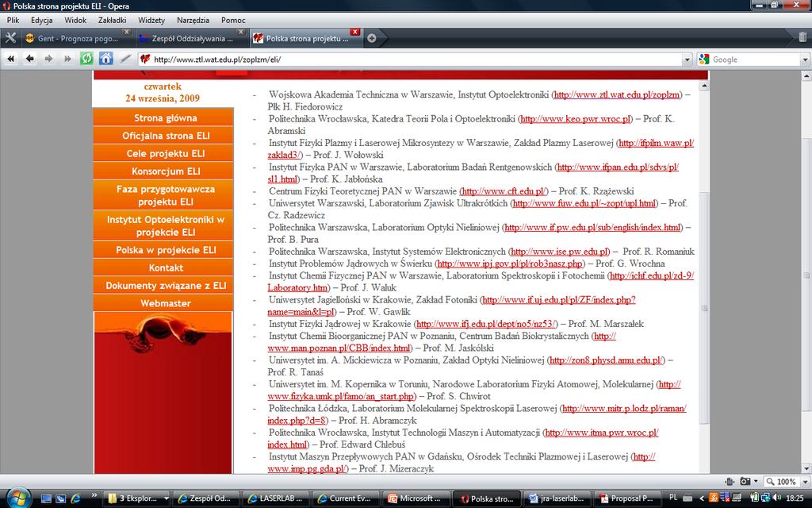Follow the www.ifj.edu.pl/dept/no5/nz53 link
The width and height of the screenshot is (812, 508).
[x=486, y=324]
